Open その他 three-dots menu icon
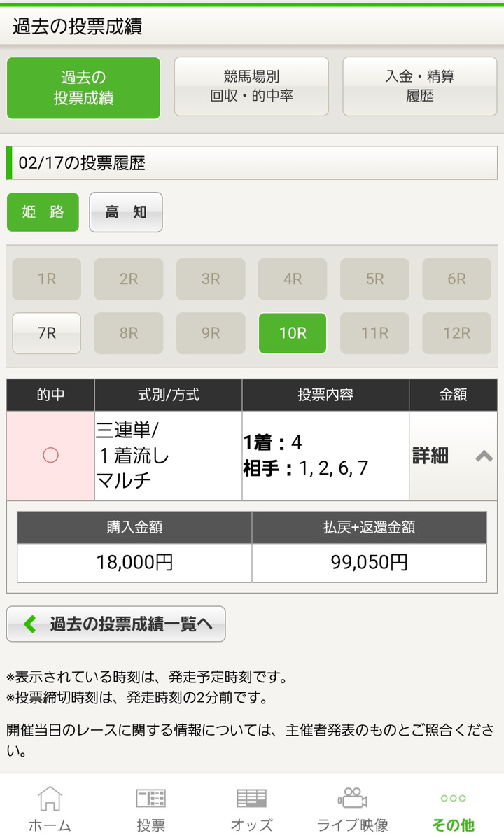This screenshot has width=504, height=840. pos(453,799)
